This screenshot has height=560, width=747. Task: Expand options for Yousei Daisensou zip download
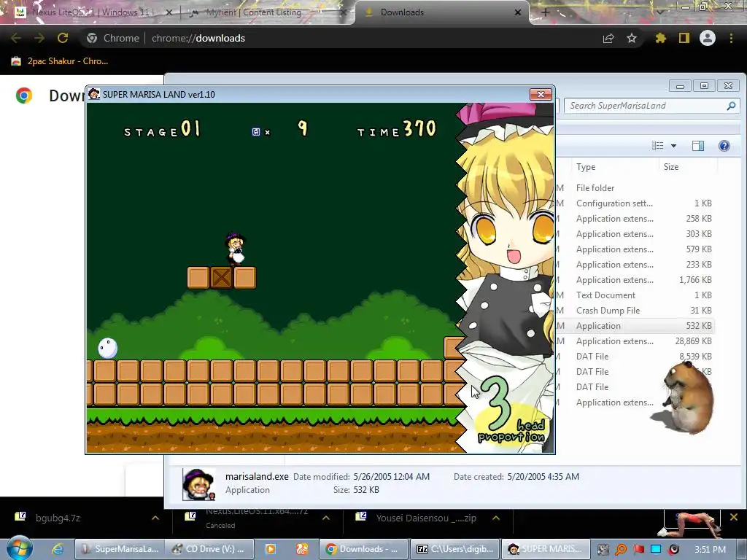(496, 518)
